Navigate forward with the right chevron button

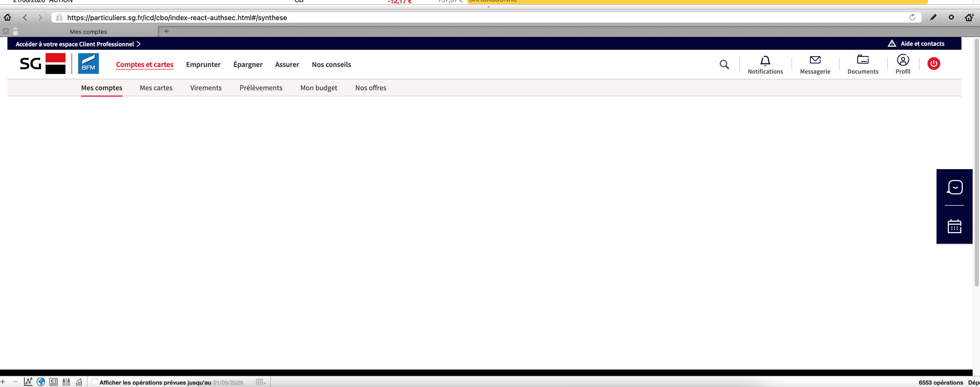(39, 17)
